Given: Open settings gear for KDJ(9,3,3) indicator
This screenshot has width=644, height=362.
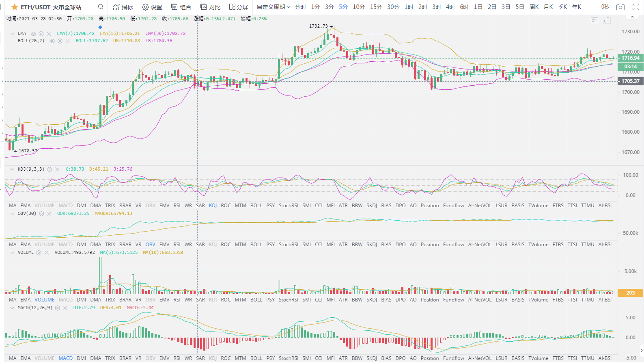Looking at the screenshot, I should coord(50,169).
